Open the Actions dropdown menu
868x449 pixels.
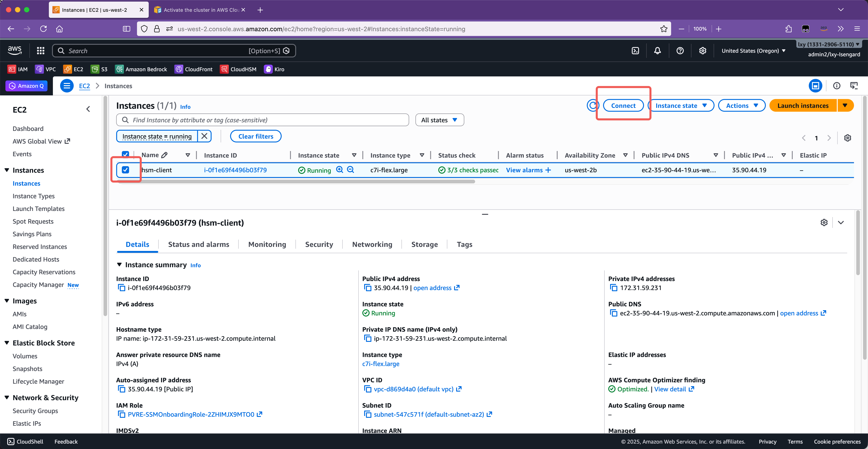coord(742,106)
